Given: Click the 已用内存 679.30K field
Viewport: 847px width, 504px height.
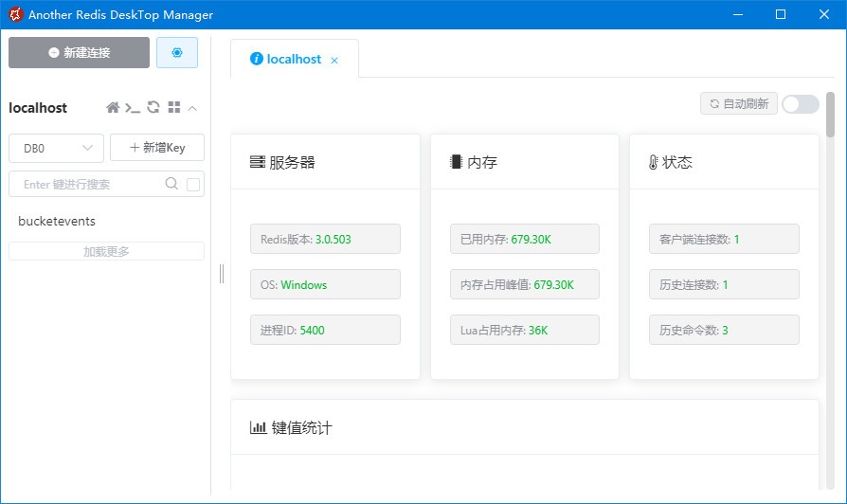Looking at the screenshot, I should 525,239.
